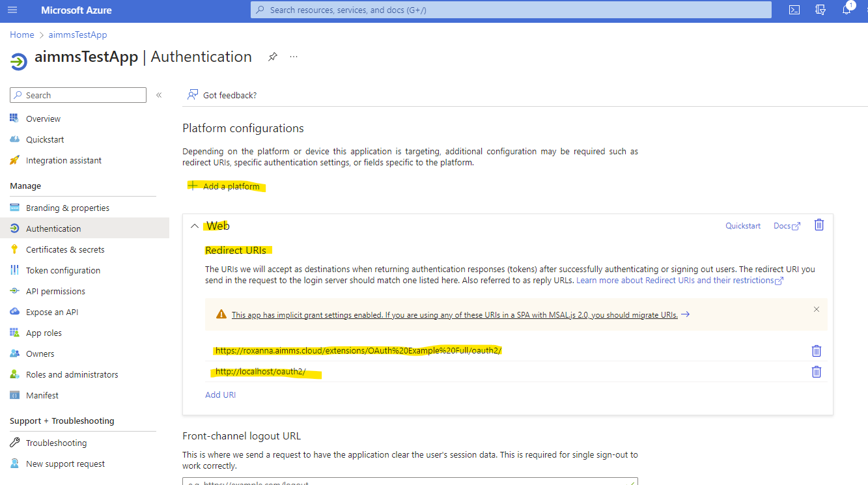Open the notifications bell
This screenshot has height=485, width=868.
(847, 10)
